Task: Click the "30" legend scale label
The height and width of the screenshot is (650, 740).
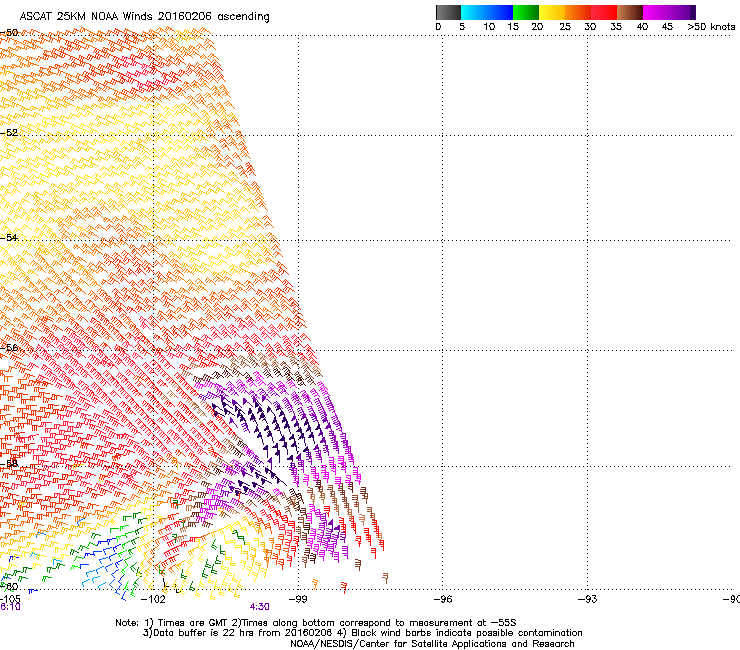Action: [590, 27]
